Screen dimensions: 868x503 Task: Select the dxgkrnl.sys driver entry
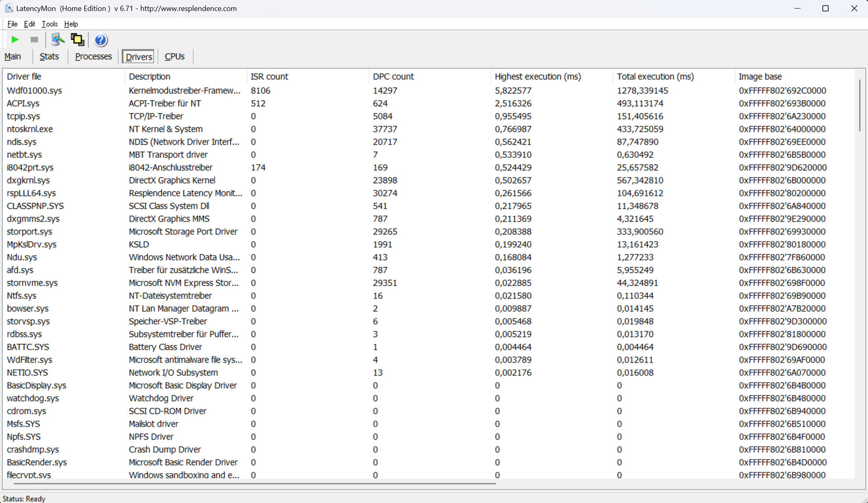coord(28,180)
